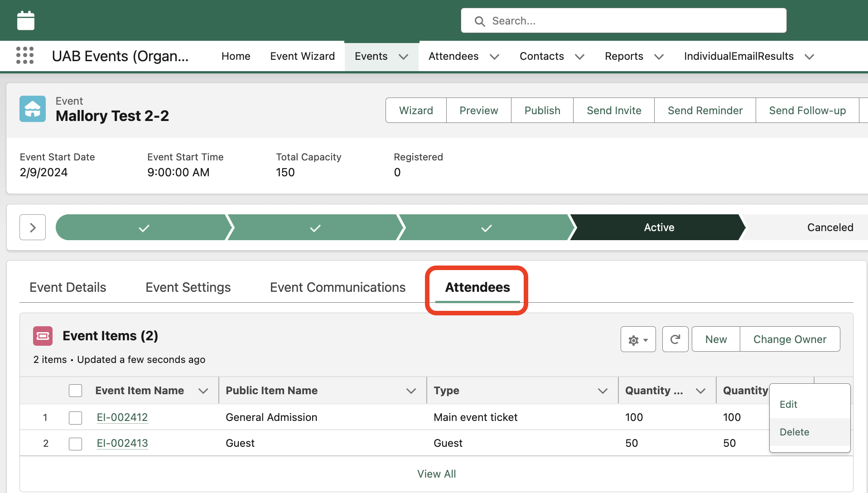The image size is (868, 493).
Task: Switch to the Event Settings tab
Action: pos(188,287)
